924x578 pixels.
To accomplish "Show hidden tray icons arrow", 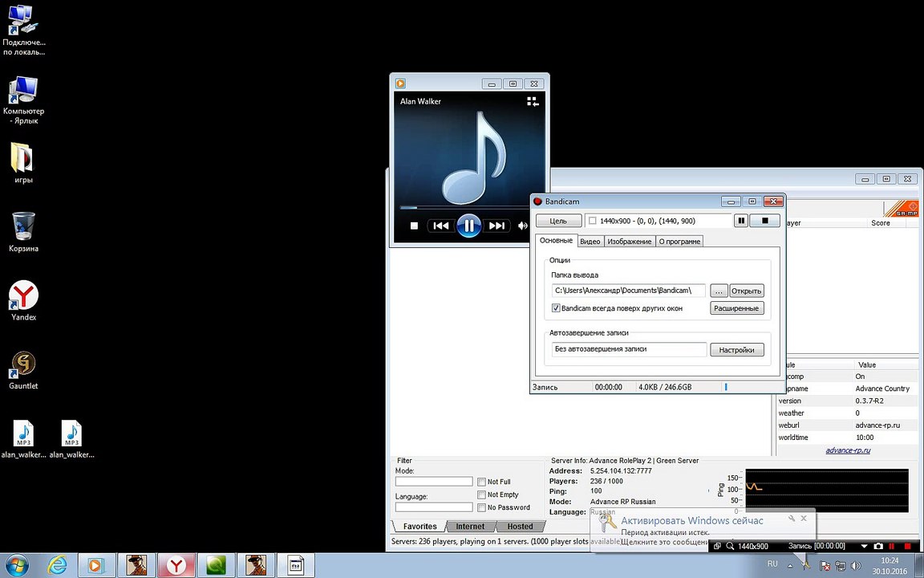I will 790,566.
